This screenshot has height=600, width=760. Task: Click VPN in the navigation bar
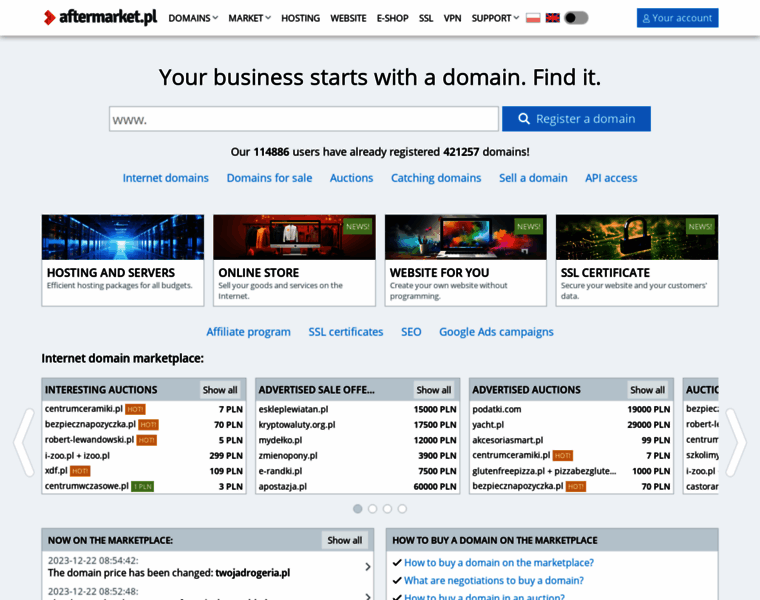point(452,18)
